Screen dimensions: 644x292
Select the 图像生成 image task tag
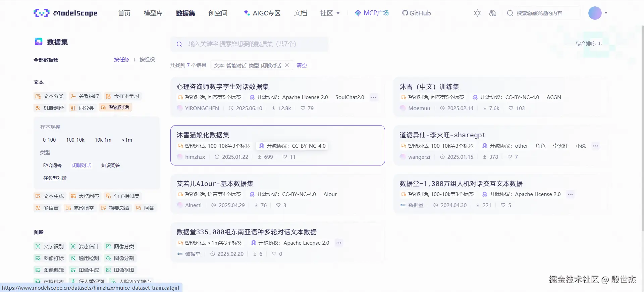pyautogui.click(x=85, y=270)
